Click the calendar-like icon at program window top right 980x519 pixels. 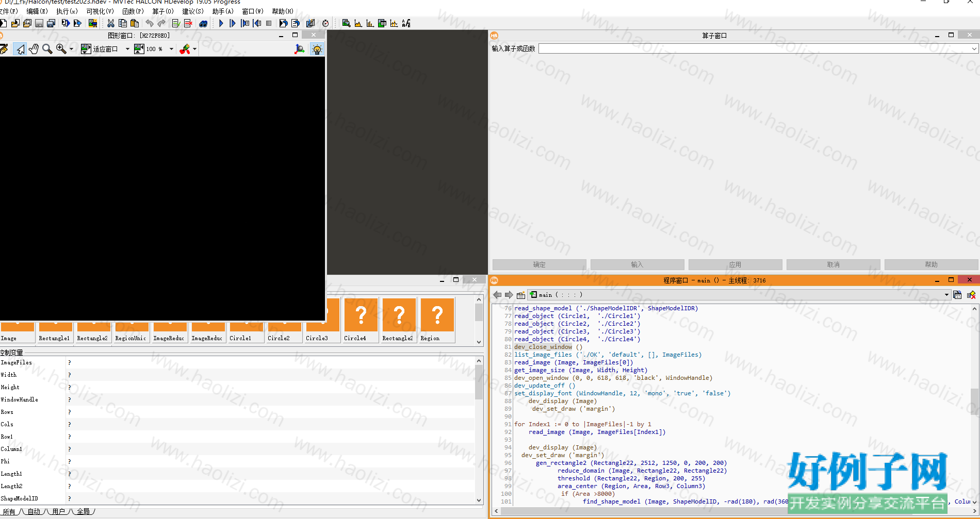point(957,295)
